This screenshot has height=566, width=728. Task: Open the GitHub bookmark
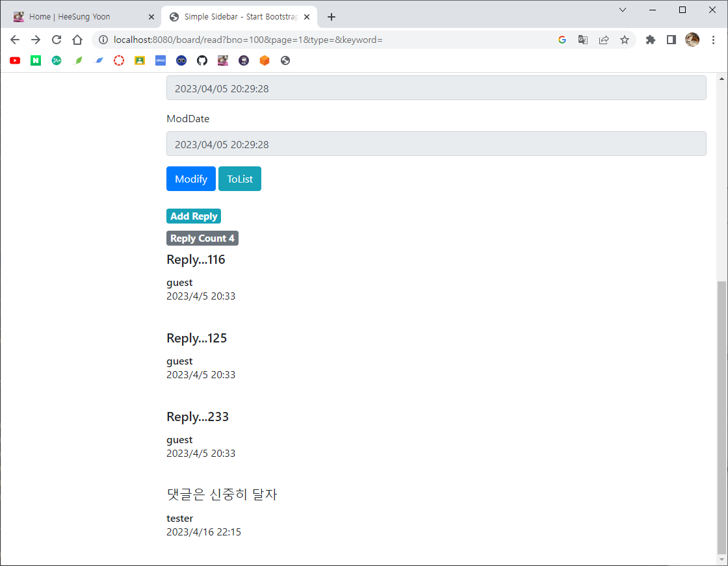[x=202, y=60]
